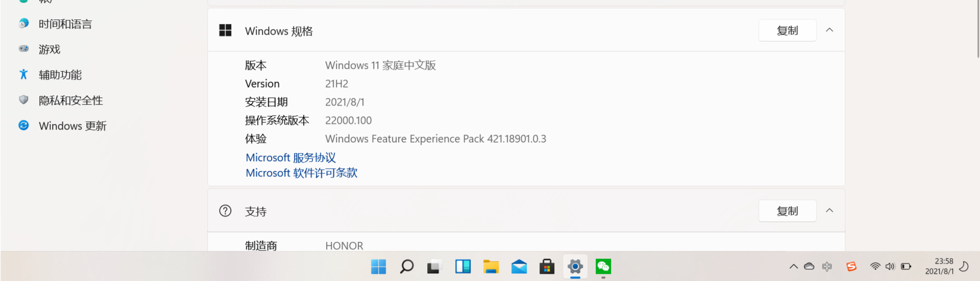Collapse the 支持 section
The image size is (980, 281).
click(829, 211)
